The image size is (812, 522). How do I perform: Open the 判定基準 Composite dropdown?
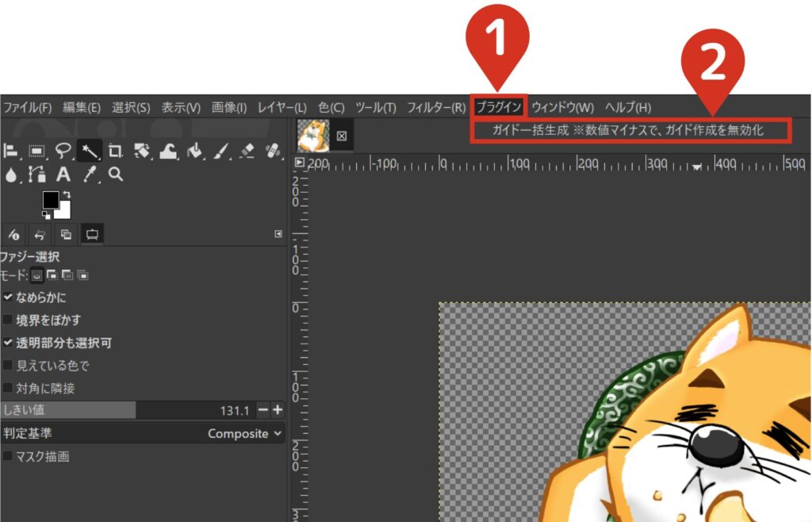point(143,433)
